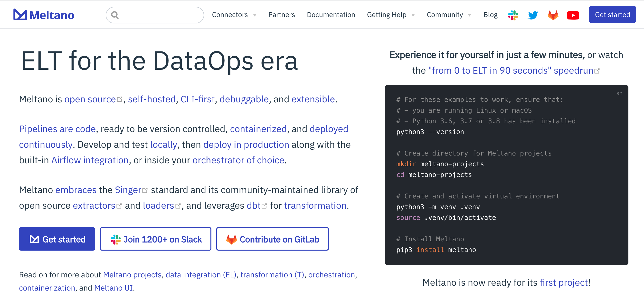Open the GitLab icon in the navbar

pyautogui.click(x=553, y=15)
